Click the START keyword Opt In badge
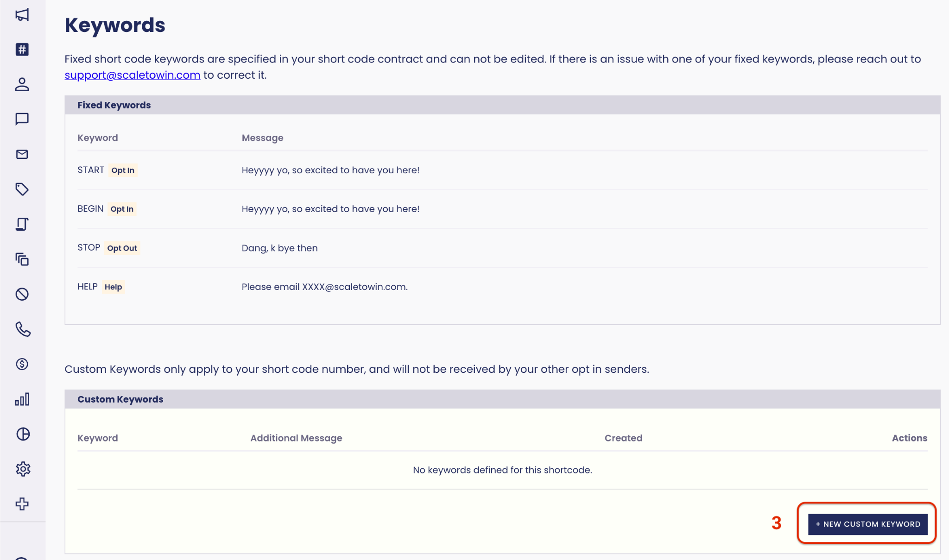Screen dimensions: 949x560 click(x=123, y=170)
